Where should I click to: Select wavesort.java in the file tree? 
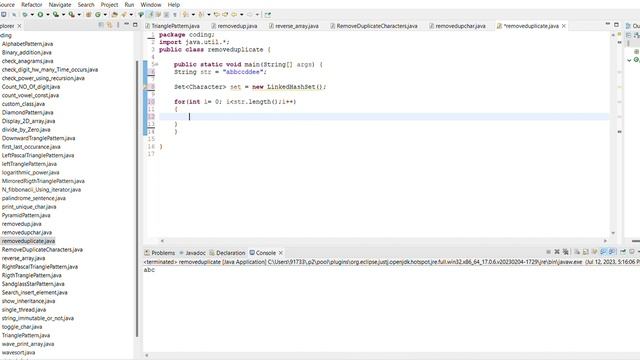[x=18, y=352]
